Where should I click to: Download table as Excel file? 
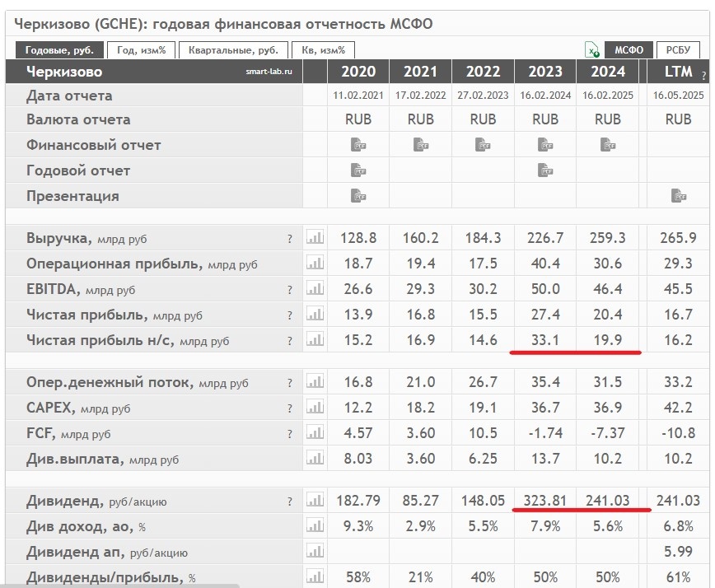pyautogui.click(x=592, y=49)
